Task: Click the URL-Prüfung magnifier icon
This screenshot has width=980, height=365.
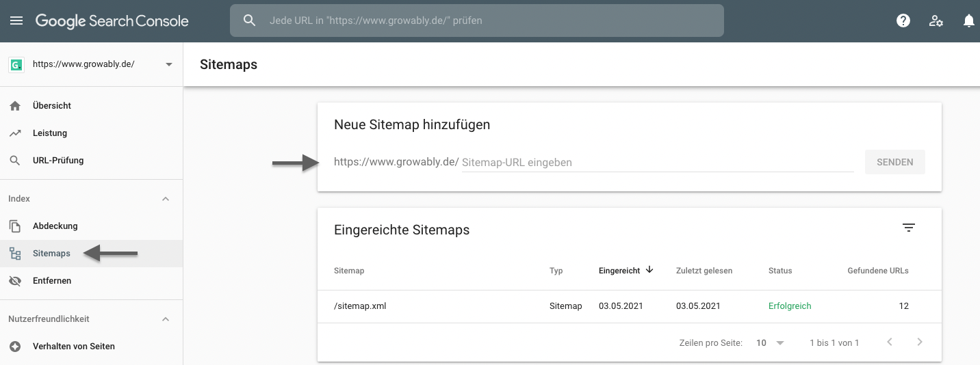Action: [x=15, y=161]
